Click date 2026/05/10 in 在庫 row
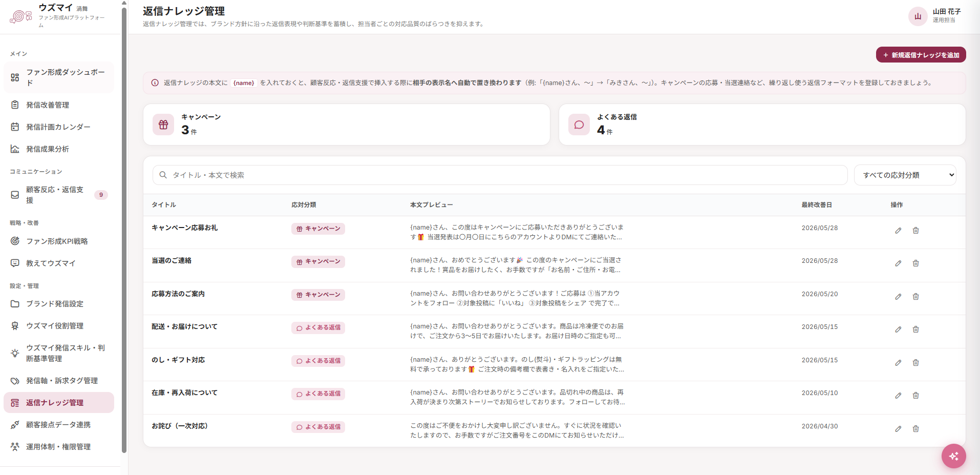The height and width of the screenshot is (475, 980). click(820, 393)
